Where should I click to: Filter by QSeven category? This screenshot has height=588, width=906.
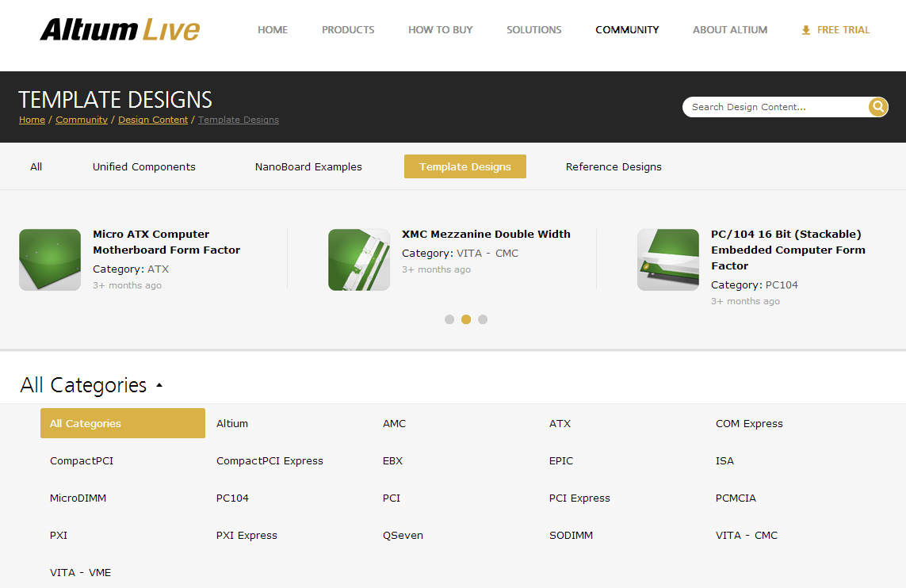(x=403, y=536)
